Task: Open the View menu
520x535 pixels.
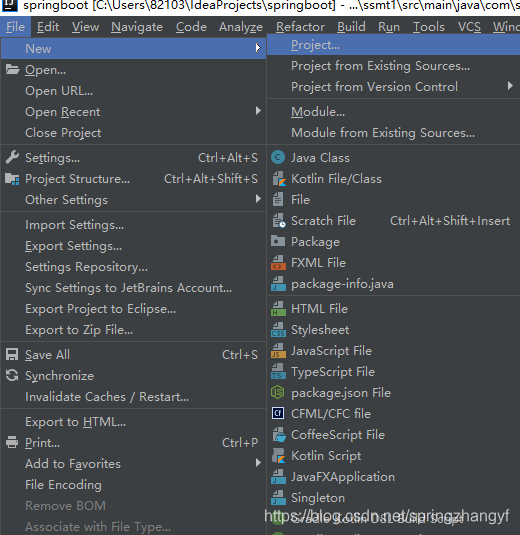Action: [x=85, y=27]
